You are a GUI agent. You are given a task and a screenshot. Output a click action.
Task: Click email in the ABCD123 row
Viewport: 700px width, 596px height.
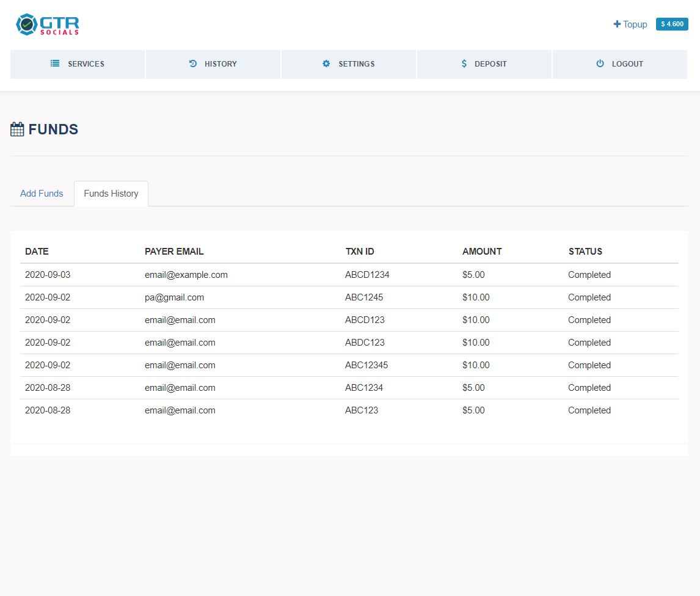click(180, 319)
